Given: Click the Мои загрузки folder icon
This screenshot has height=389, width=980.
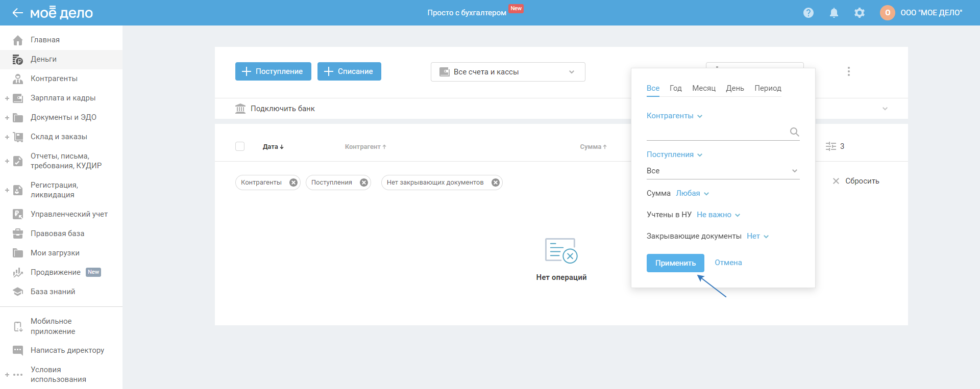Looking at the screenshot, I should 18,253.
